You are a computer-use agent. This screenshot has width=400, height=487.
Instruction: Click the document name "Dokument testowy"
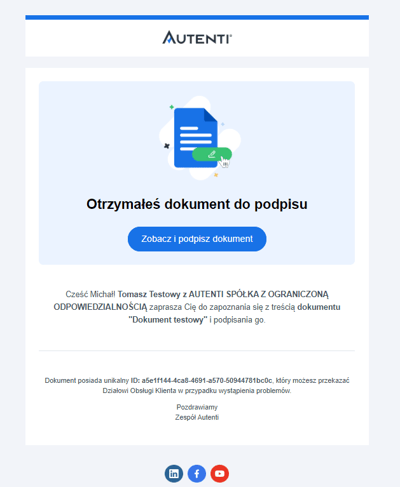(x=168, y=320)
